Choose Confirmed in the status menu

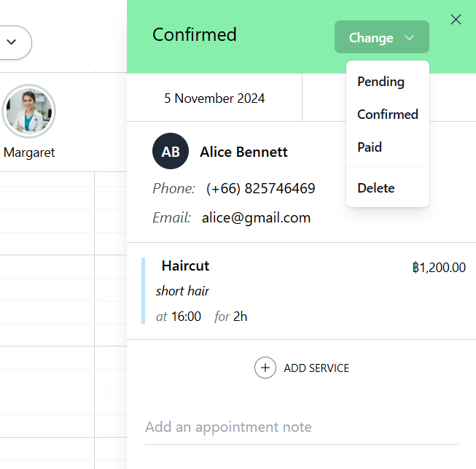coord(387,115)
